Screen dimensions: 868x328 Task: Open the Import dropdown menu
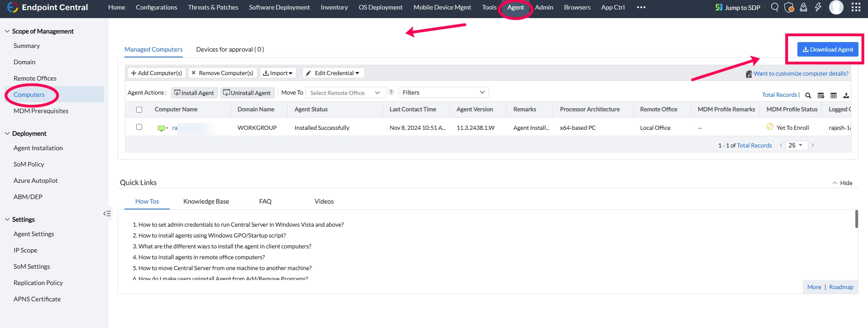pos(278,73)
